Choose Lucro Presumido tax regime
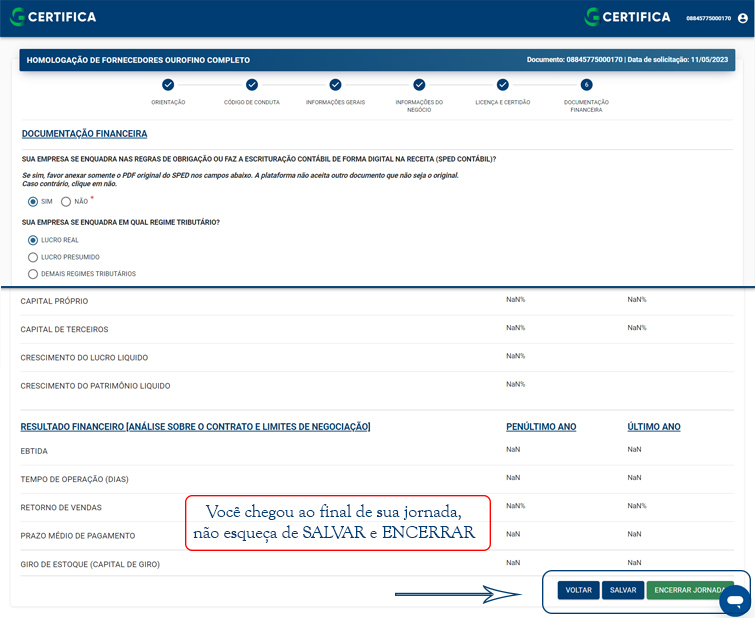Viewport: 755px width, 618px height. click(x=33, y=257)
